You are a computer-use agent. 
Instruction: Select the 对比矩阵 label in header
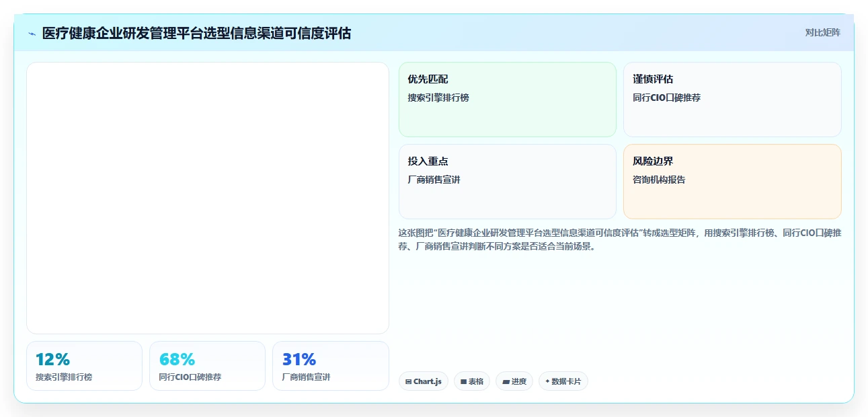823,32
